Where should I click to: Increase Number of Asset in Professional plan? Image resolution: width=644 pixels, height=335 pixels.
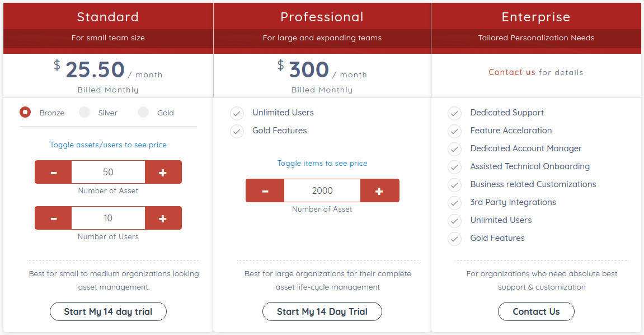(x=379, y=190)
